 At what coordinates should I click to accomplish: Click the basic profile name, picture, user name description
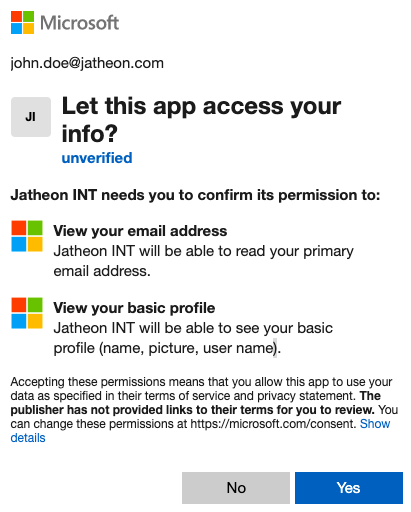pos(193,338)
